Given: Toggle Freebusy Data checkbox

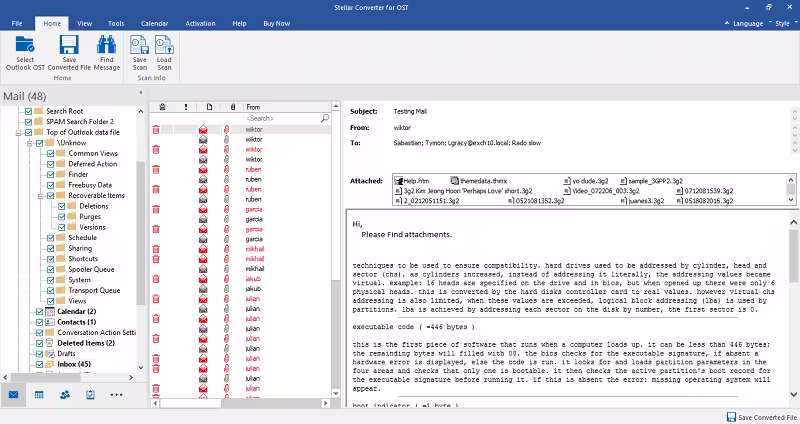Looking at the screenshot, I should [x=51, y=185].
